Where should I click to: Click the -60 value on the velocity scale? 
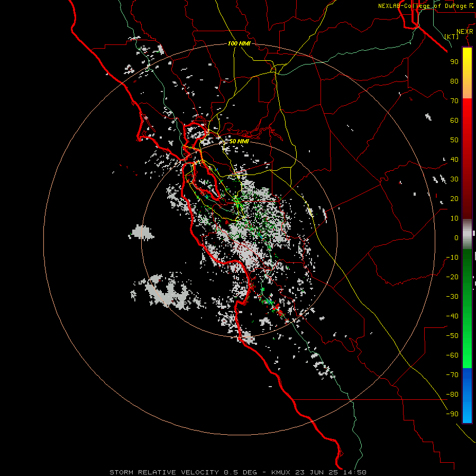coord(452,355)
